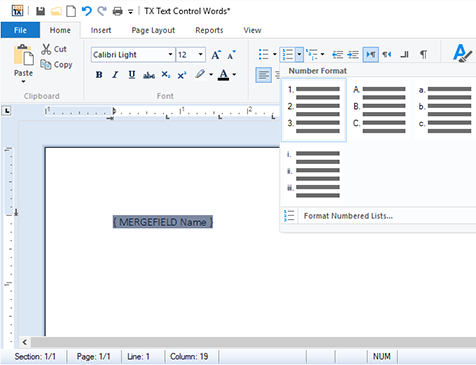Toggle superscript formatting
The width and height of the screenshot is (476, 365).
coord(182,75)
